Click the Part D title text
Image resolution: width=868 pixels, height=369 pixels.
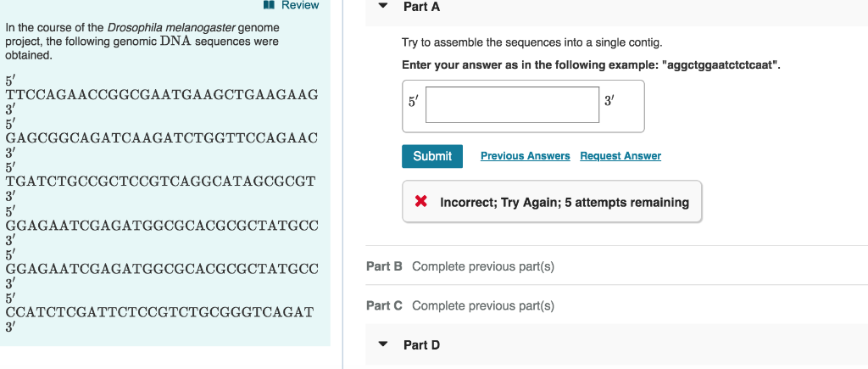click(421, 344)
